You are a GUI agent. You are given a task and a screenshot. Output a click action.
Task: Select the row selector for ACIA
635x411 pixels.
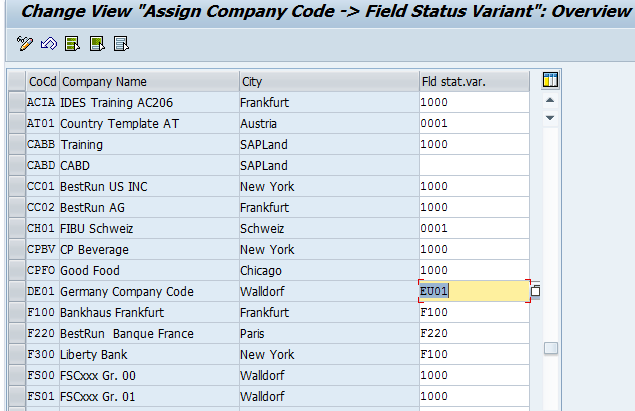pyautogui.click(x=17, y=102)
